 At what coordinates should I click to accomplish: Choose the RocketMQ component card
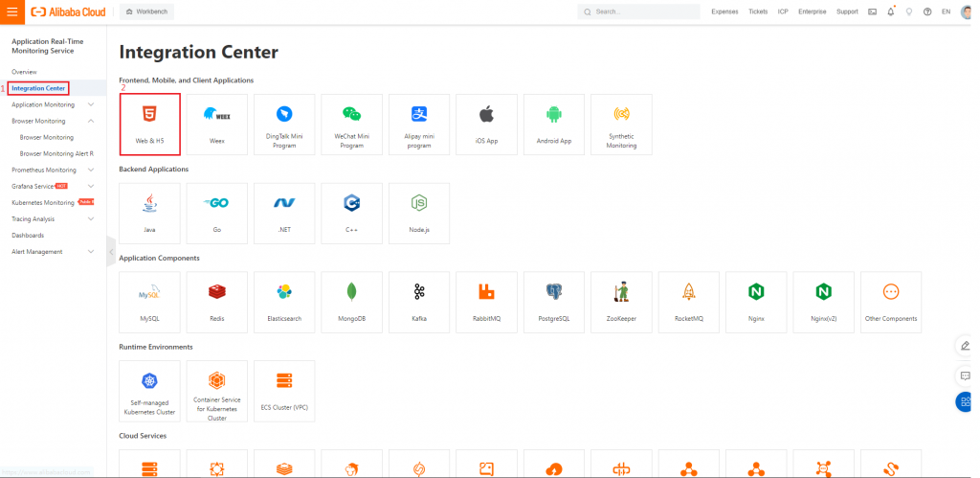point(689,302)
